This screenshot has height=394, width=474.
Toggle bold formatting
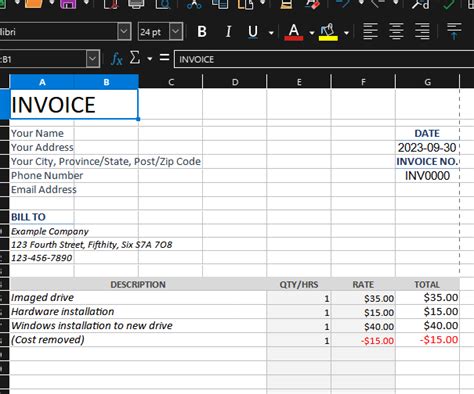(202, 32)
